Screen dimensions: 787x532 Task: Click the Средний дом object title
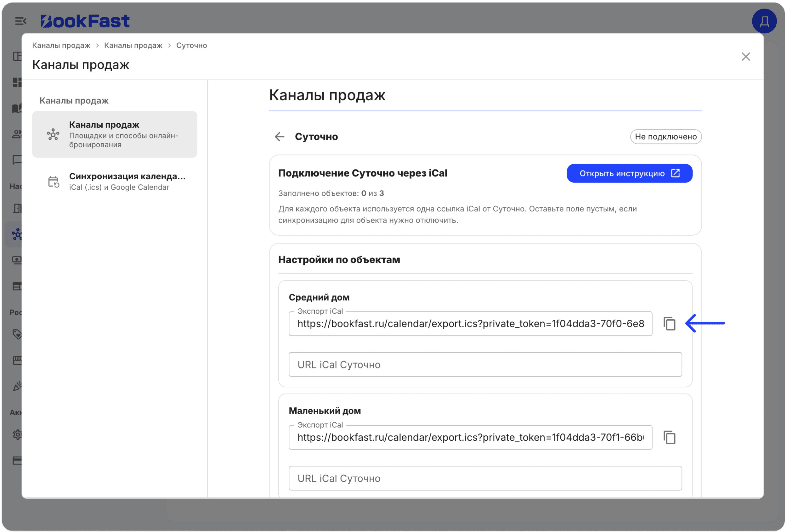tap(319, 297)
